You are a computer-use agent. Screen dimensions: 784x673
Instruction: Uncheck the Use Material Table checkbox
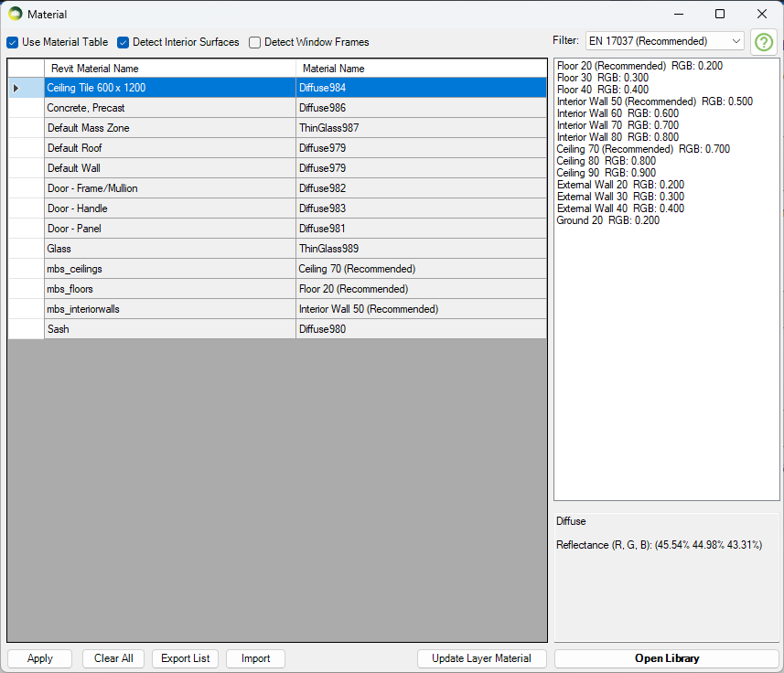pyautogui.click(x=13, y=42)
